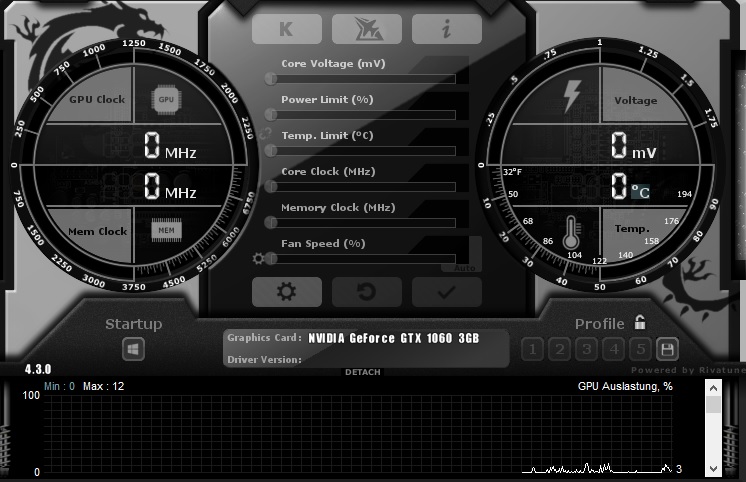Click the Mem Clock label
The image size is (746, 482).
tap(98, 231)
